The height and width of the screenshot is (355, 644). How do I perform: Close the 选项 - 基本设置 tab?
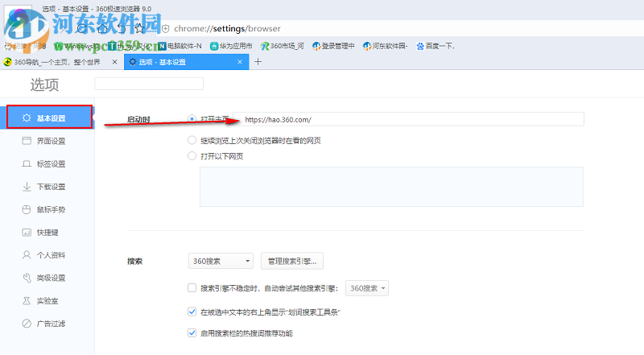click(x=240, y=62)
